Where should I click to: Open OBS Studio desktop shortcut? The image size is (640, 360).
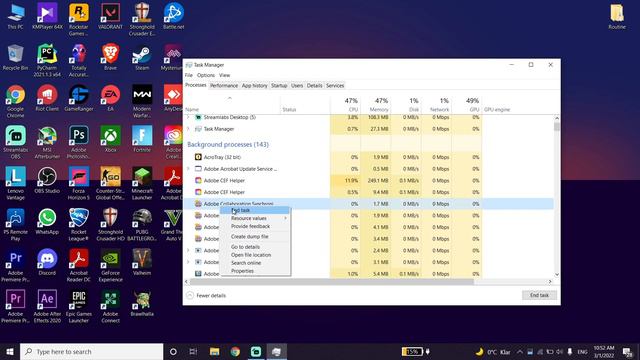click(x=47, y=180)
